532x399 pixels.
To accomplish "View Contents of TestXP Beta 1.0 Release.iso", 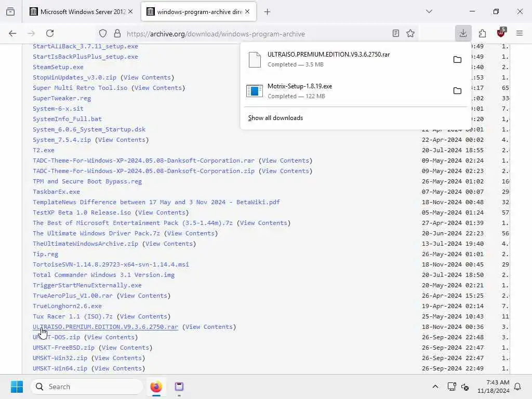I will pyautogui.click(x=162, y=212).
